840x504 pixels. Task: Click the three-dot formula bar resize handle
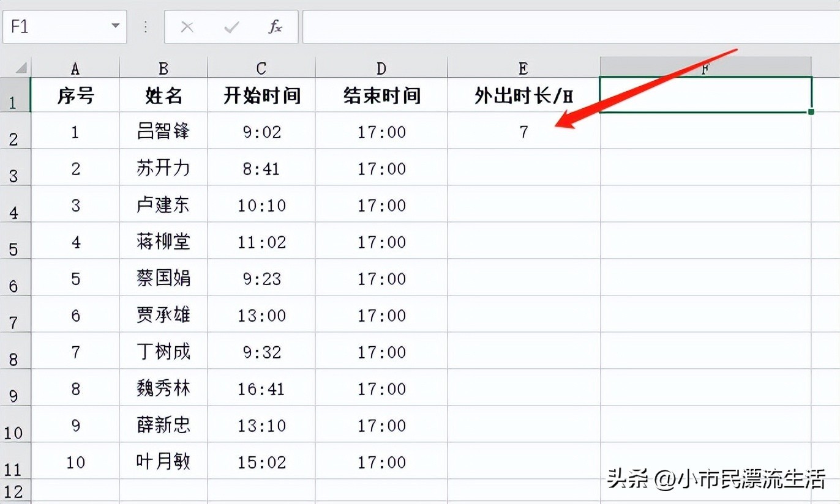146,27
